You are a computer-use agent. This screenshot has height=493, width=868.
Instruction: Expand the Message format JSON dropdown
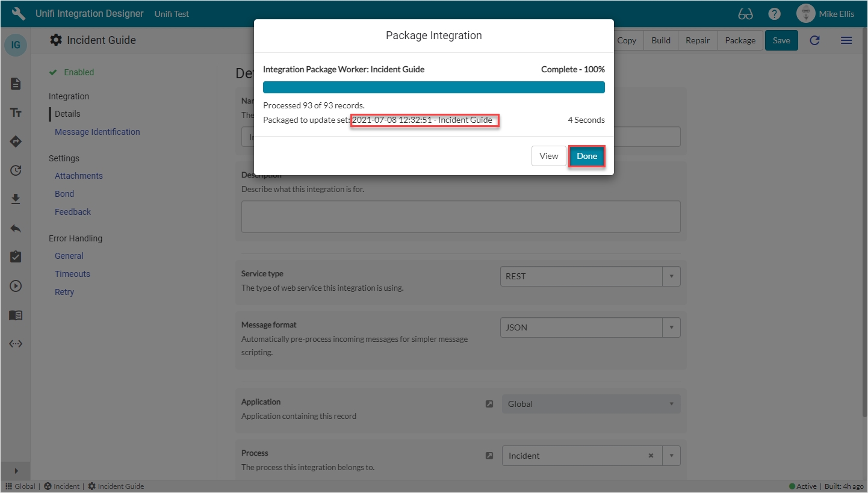point(671,327)
